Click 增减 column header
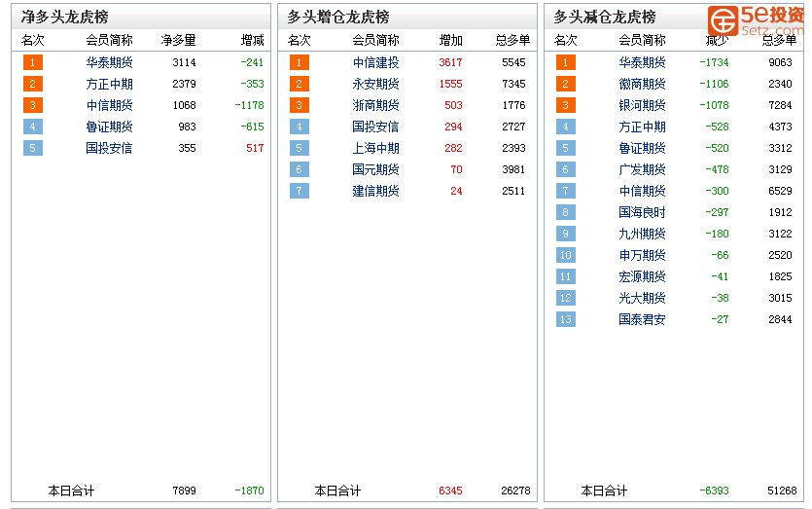Viewport: 812px width, 509px height. (x=253, y=40)
